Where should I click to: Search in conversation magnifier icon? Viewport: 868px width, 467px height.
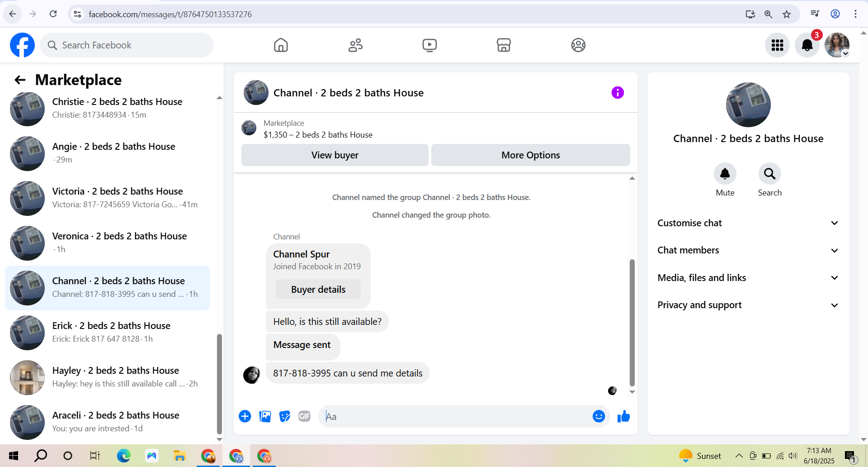pyautogui.click(x=769, y=174)
